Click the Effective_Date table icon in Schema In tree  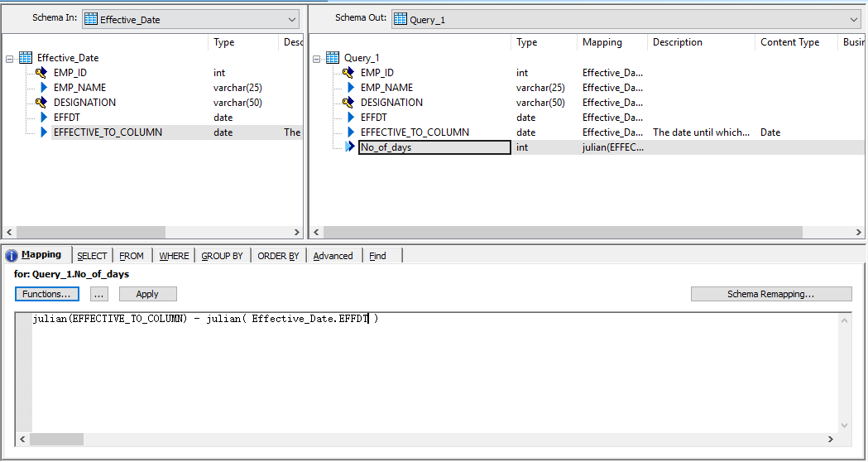tap(26, 58)
